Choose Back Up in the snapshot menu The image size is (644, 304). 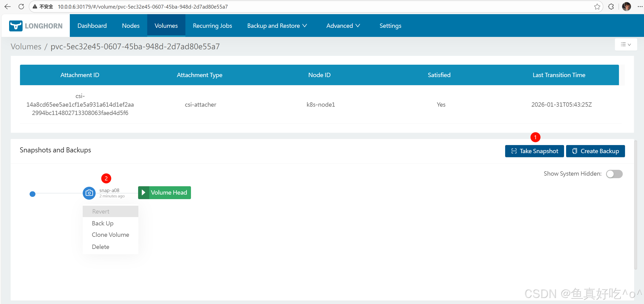[102, 223]
